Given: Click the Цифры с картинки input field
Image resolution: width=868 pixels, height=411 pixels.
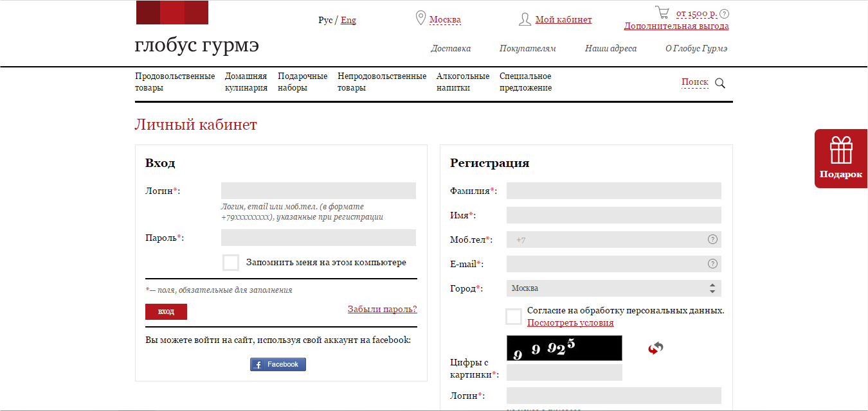Looking at the screenshot, I should tap(565, 372).
